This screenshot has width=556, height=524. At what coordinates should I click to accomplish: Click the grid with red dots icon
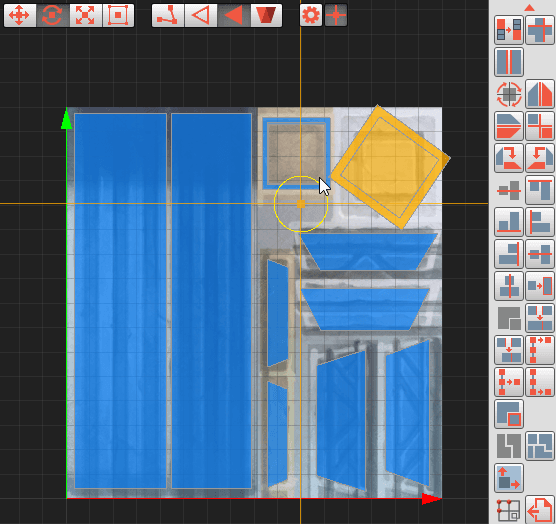509,511
